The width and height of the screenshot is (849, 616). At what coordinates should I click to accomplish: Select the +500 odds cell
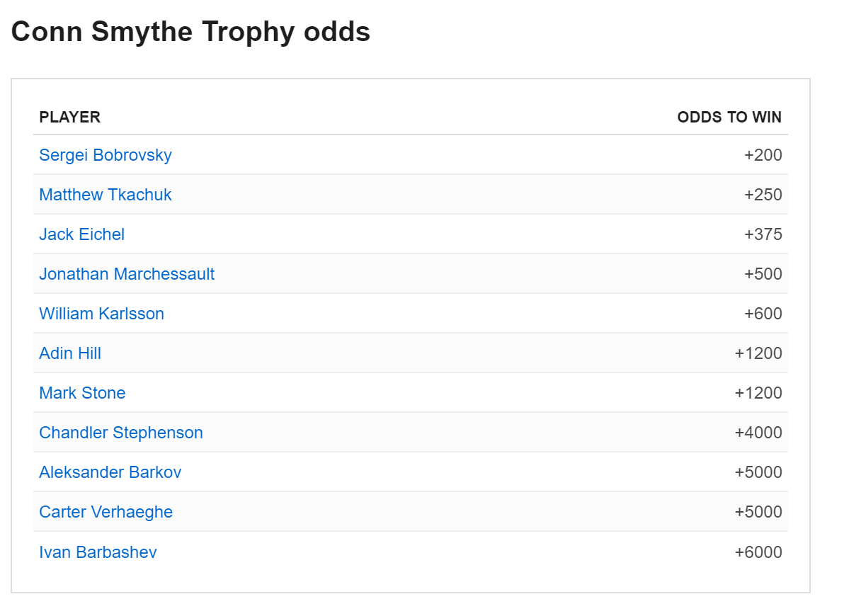click(x=763, y=274)
